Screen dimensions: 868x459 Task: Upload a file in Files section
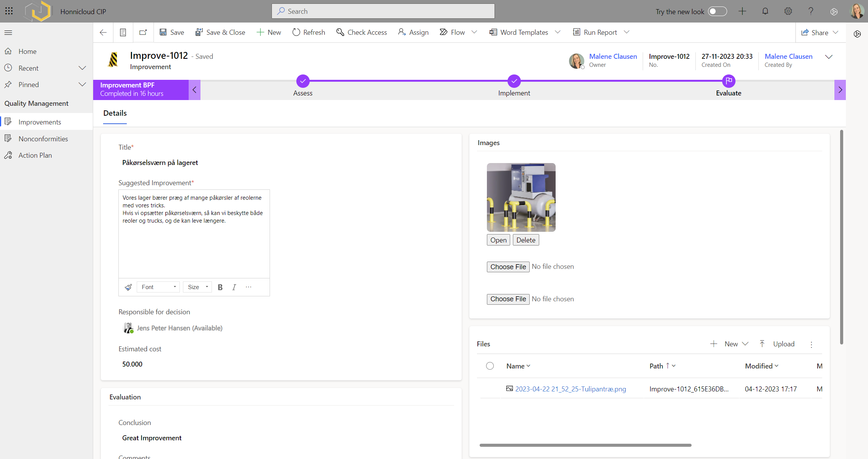pos(777,344)
